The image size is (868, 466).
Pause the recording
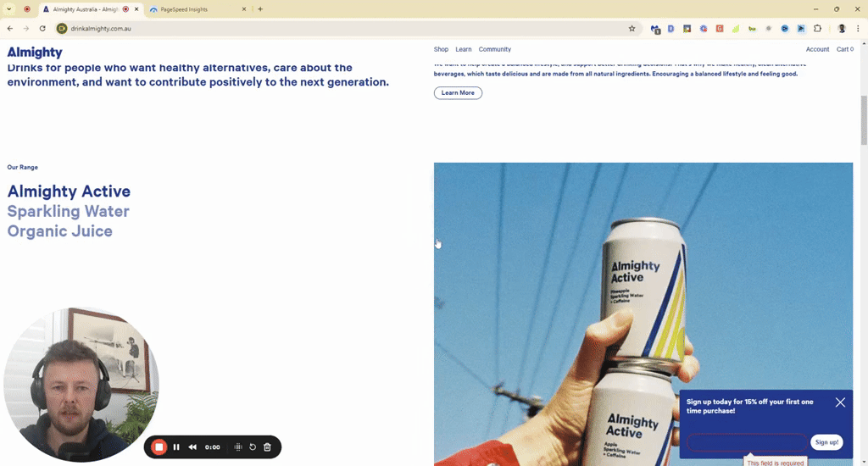click(x=176, y=447)
